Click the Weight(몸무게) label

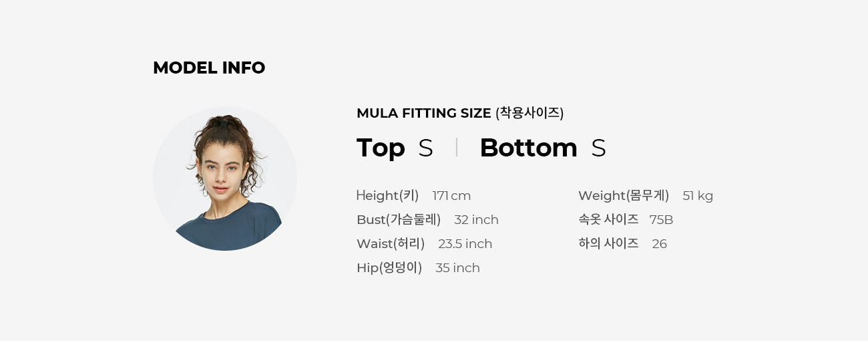pos(624,196)
